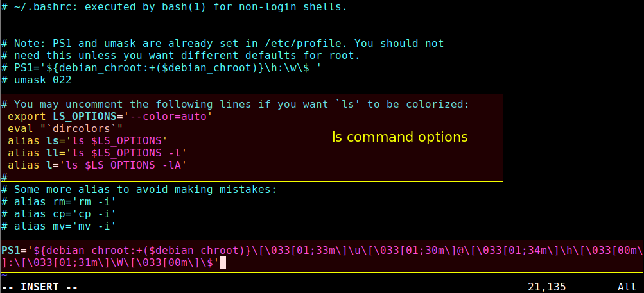
Task: Click the white block cursor after PS1 string
Action: tap(223, 262)
